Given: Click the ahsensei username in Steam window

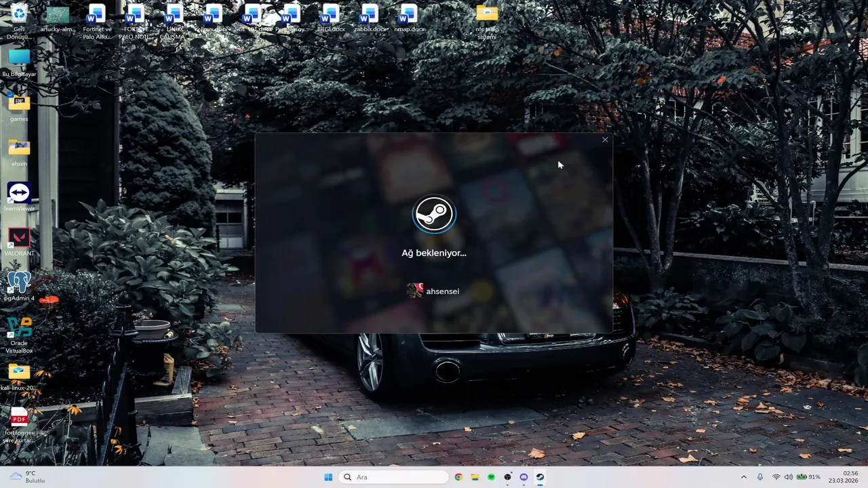Looking at the screenshot, I should [443, 291].
